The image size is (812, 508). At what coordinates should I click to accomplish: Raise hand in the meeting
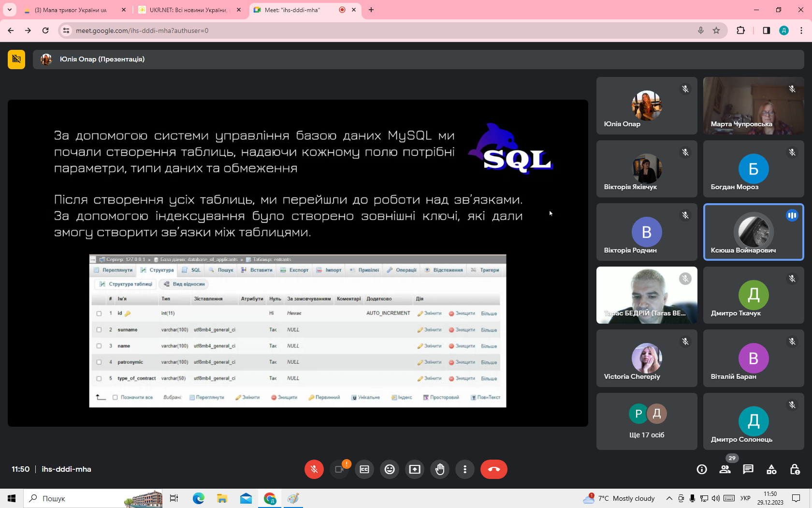[440, 469]
